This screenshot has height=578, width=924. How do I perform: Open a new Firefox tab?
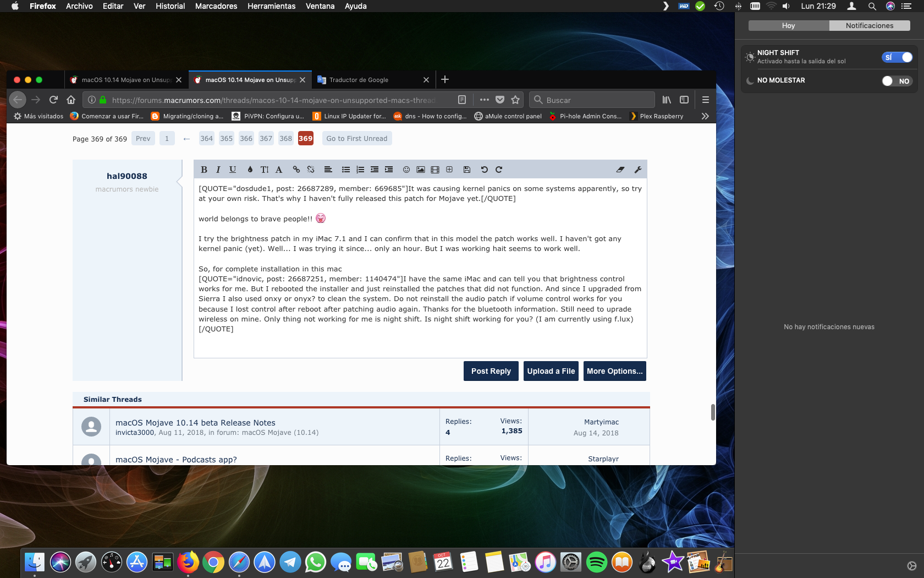(445, 79)
